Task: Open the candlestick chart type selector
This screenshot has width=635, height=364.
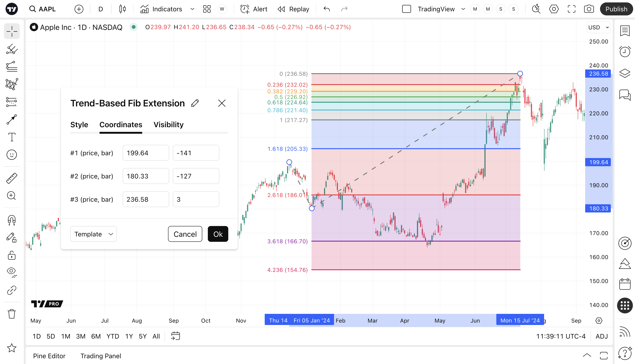Action: 122,9
